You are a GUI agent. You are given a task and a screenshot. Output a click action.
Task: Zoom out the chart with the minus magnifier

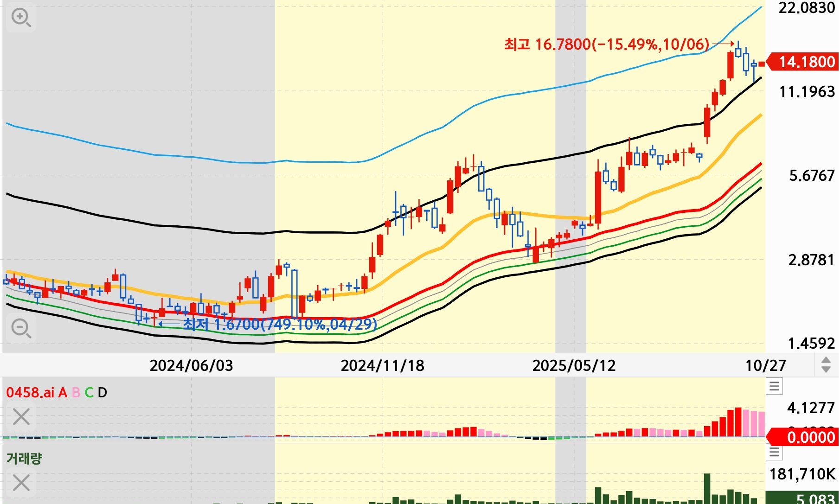tap(21, 328)
